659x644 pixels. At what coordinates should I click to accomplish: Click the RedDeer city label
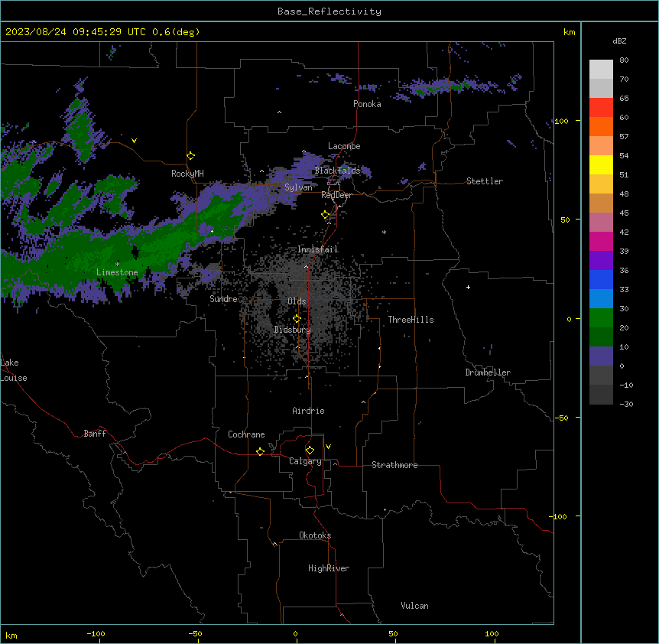[x=336, y=195]
